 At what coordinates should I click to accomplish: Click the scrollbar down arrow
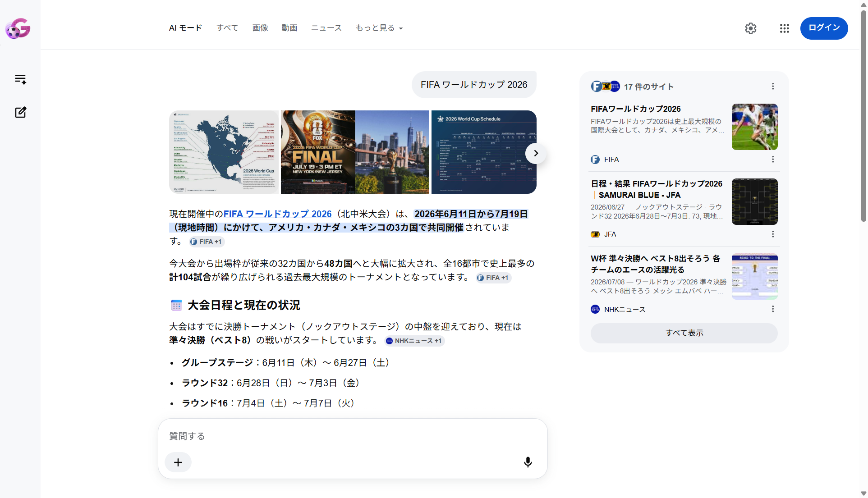863,494
